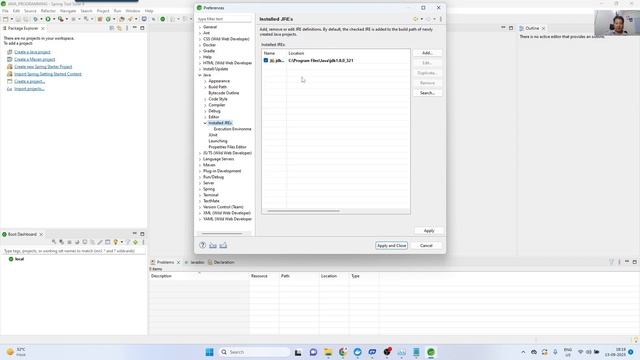
Task: Collapse the Java preferences node
Action: pos(200,75)
